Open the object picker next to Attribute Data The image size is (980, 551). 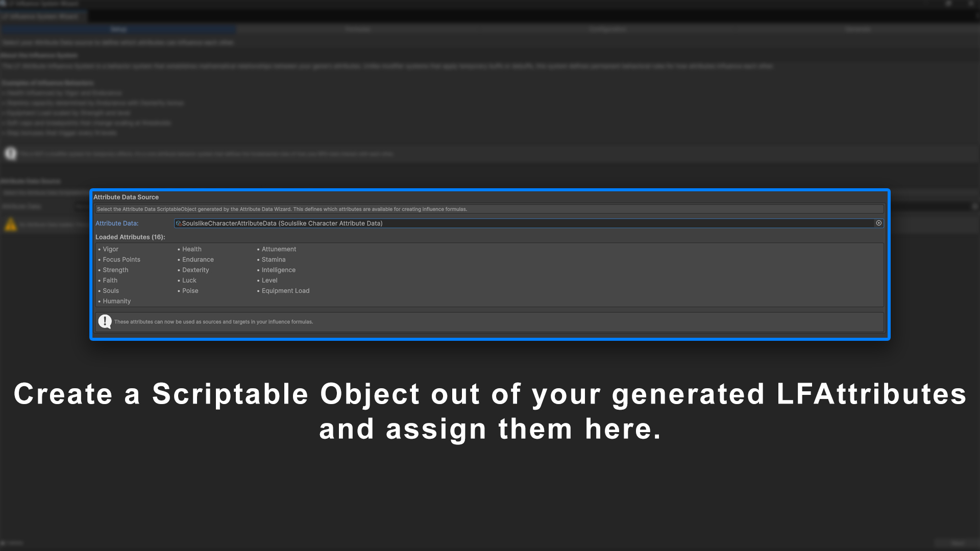click(878, 223)
